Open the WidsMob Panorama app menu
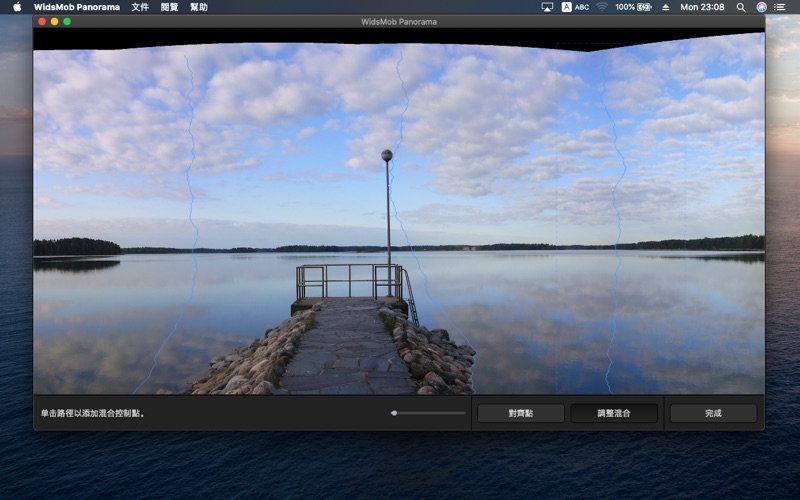The height and width of the screenshot is (500, 800). click(x=76, y=7)
